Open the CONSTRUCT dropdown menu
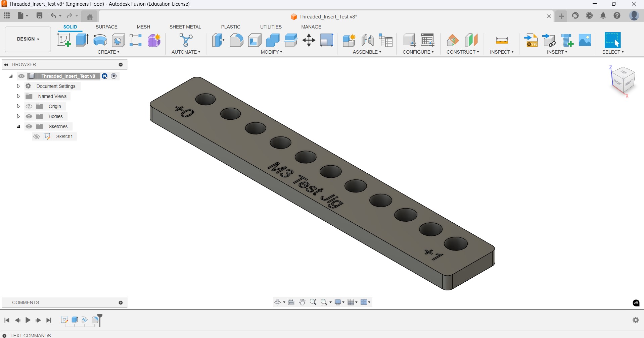Viewport: 644px width, 338px height. click(463, 52)
